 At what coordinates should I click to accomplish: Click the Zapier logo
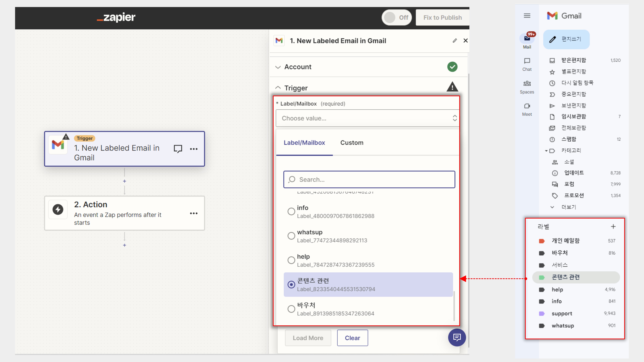(x=116, y=17)
